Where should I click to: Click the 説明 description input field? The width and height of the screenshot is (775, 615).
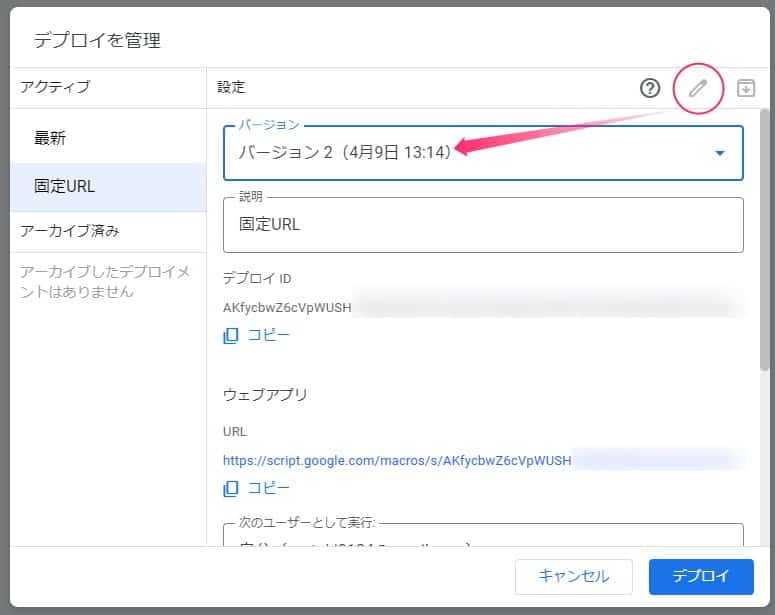click(x=483, y=225)
